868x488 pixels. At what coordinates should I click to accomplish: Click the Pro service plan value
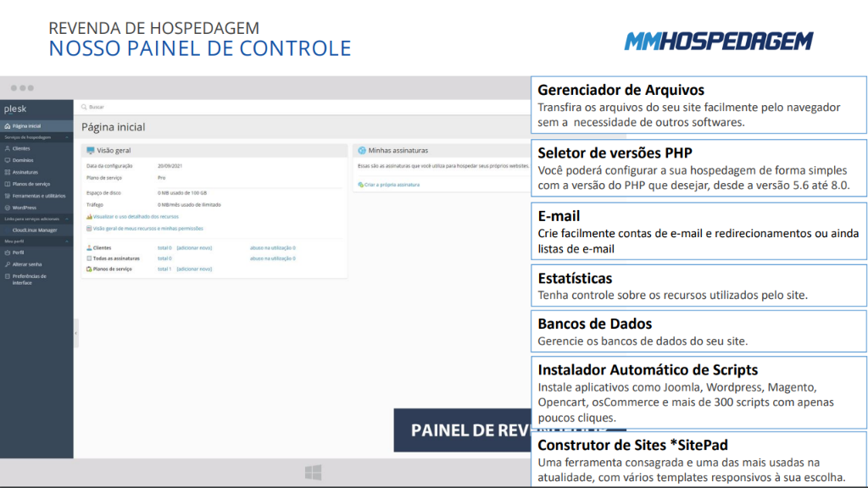point(161,178)
